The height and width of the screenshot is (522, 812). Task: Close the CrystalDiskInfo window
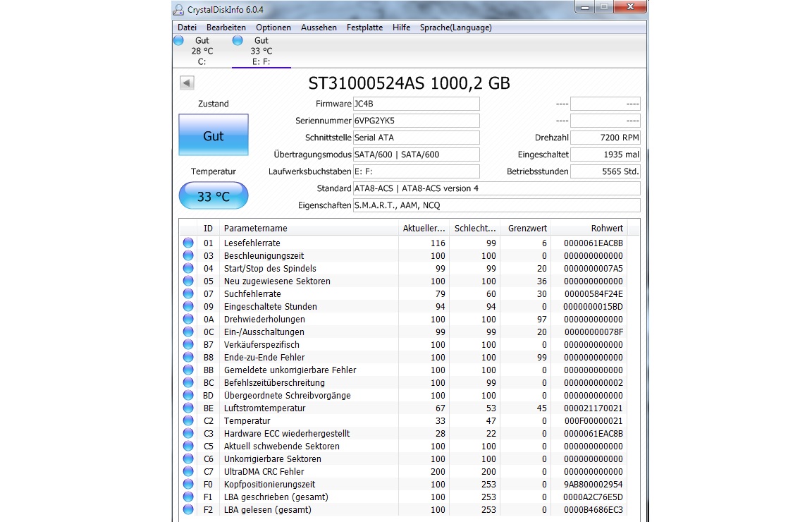pos(630,7)
